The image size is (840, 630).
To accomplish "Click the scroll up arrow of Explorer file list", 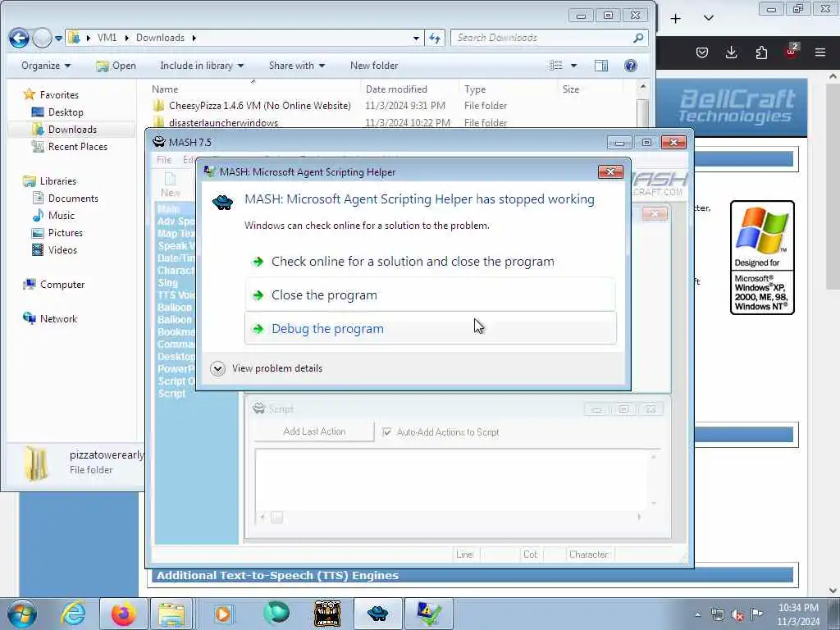I will [x=643, y=86].
